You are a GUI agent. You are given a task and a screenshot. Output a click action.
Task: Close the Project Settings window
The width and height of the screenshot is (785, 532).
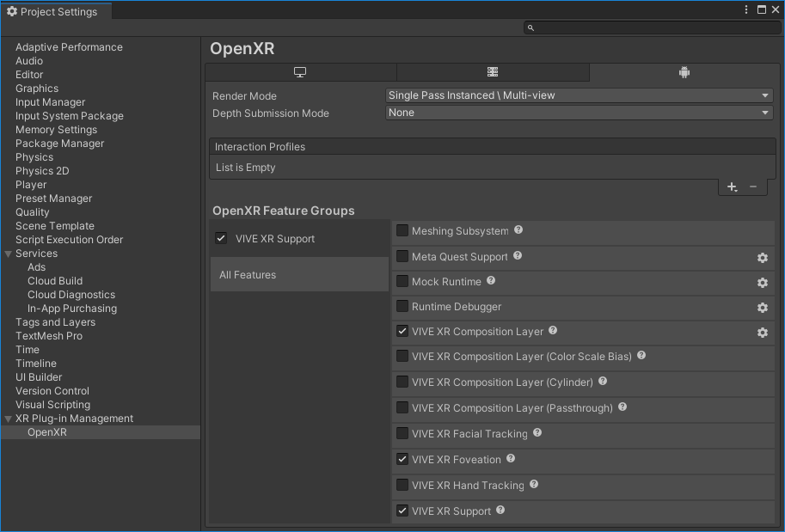click(776, 9)
